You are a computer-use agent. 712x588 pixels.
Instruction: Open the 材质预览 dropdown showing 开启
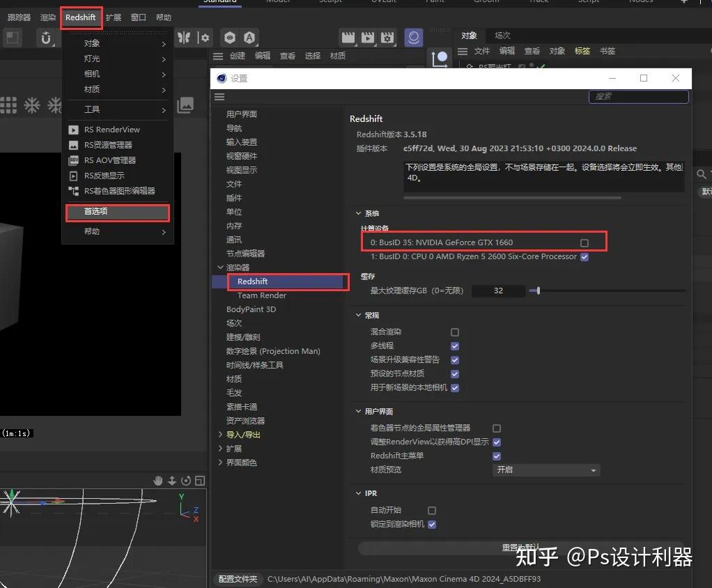(545, 470)
